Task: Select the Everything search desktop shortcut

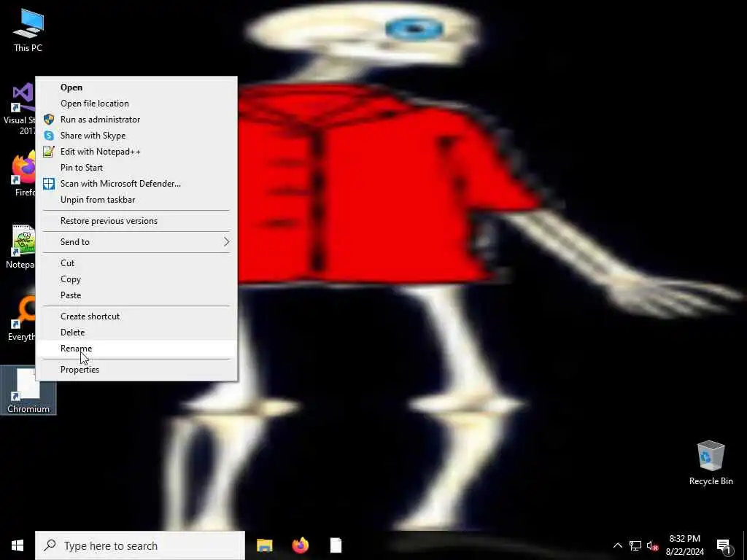Action: (21, 319)
